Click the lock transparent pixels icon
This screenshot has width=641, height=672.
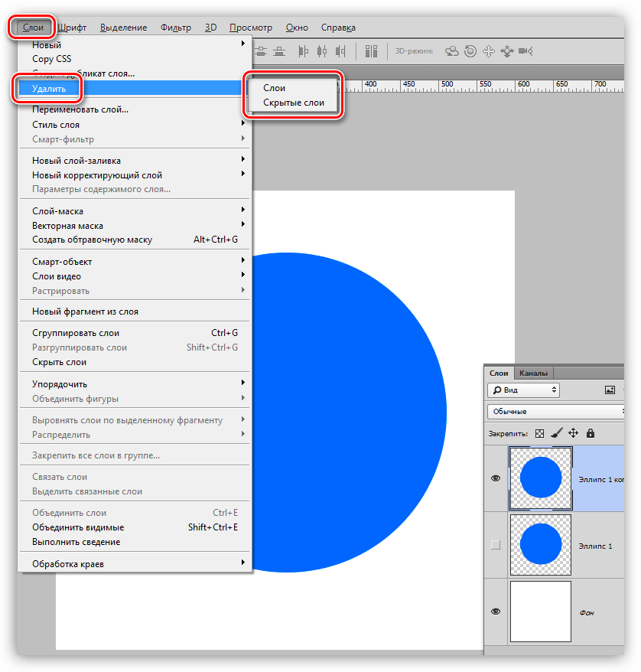coord(540,433)
